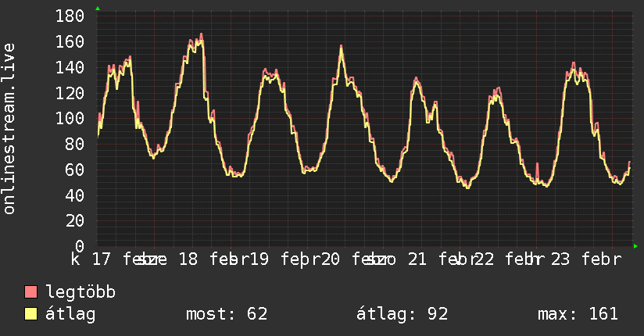This screenshot has height=336, width=644.
Task: Click the green arrow ending the x-axis
Action: point(635,246)
